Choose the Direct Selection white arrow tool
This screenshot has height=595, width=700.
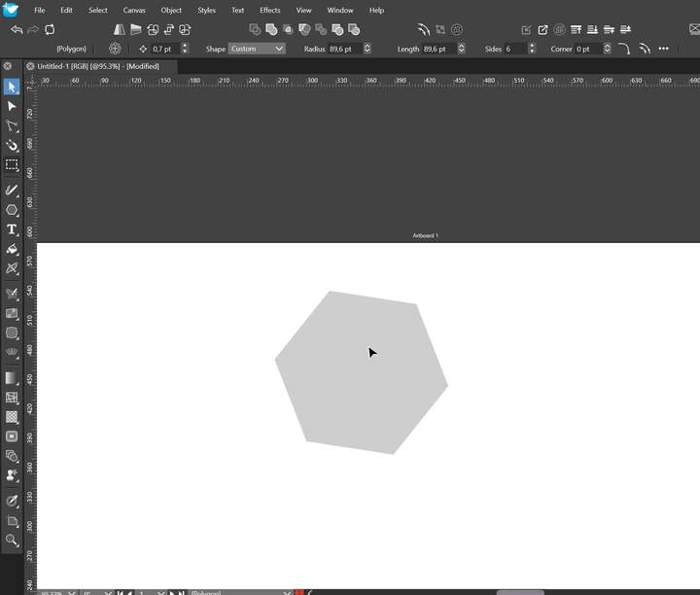12,106
